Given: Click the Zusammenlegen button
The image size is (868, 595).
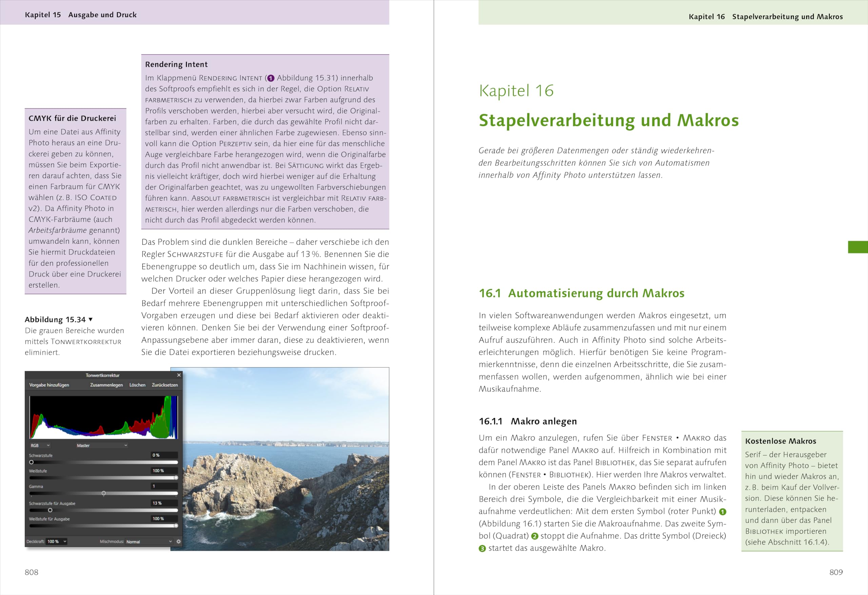Looking at the screenshot, I should click(x=106, y=385).
